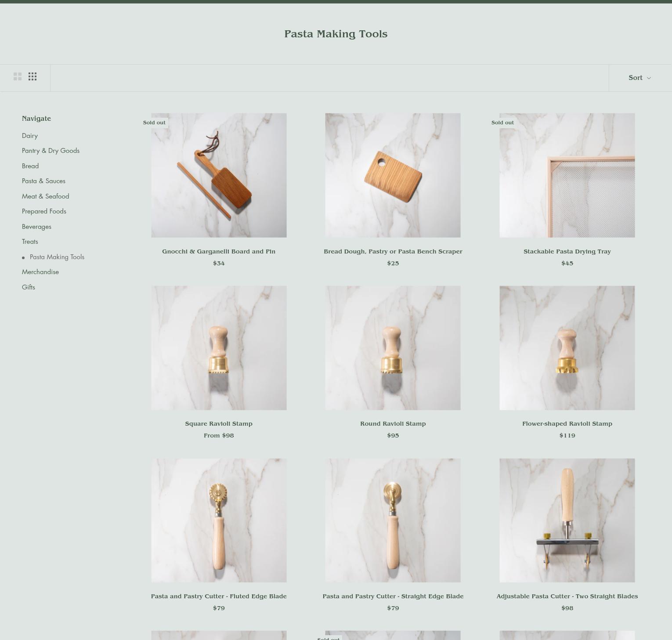Image resolution: width=672 pixels, height=640 pixels.
Task: Select Meat & Seafood in sidebar
Action: [45, 196]
